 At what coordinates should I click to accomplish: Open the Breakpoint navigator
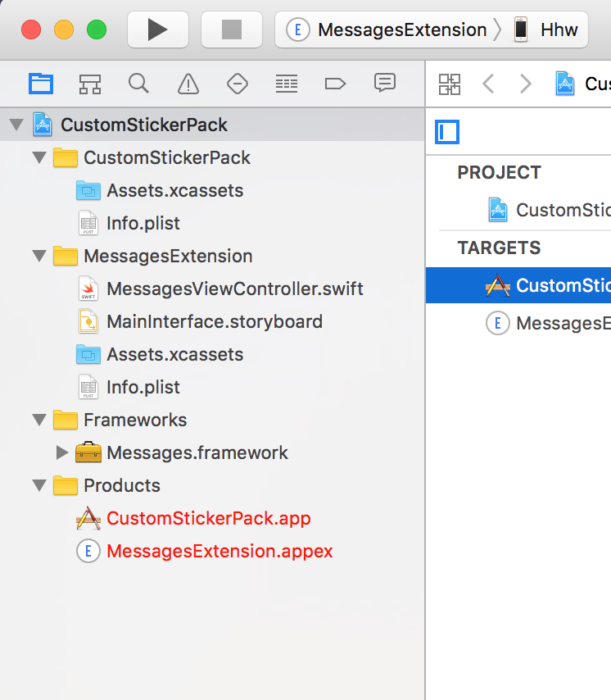336,83
